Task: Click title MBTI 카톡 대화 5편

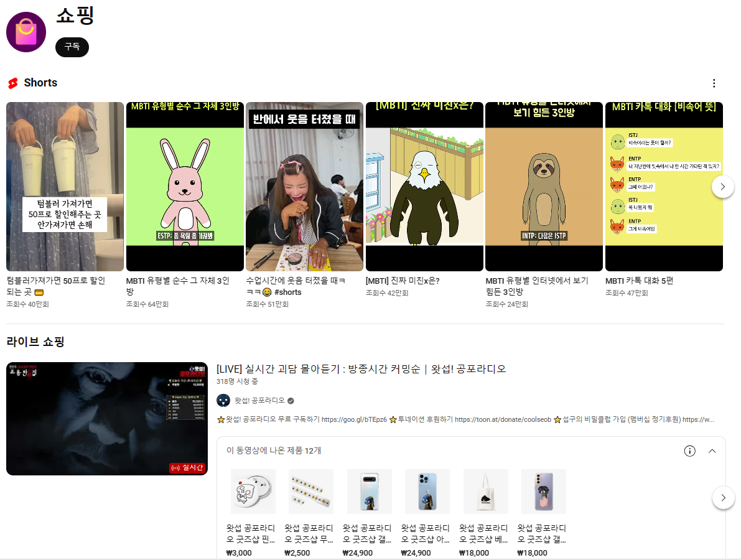Action: (x=640, y=281)
